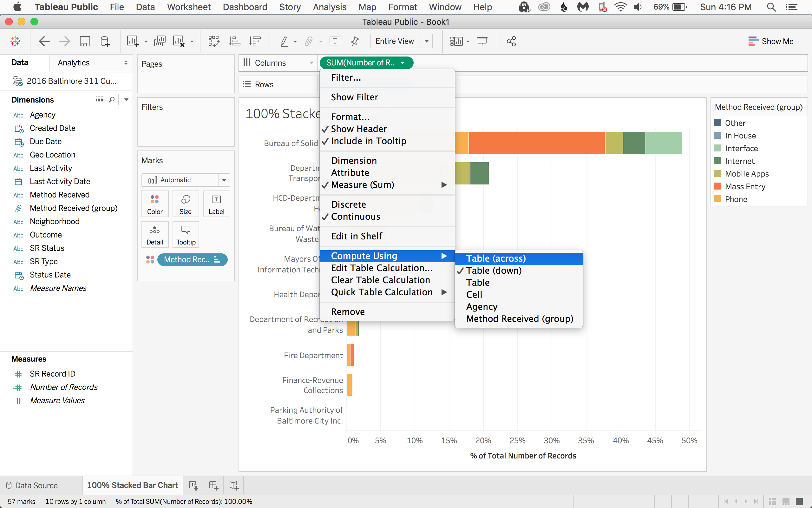
Task: Click the Undo back arrow
Action: 44,41
